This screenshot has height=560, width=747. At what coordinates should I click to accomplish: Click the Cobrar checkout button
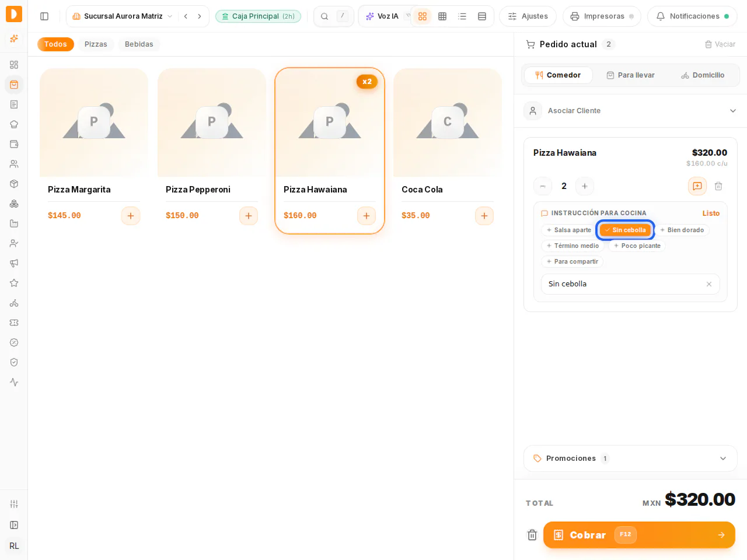click(x=639, y=535)
